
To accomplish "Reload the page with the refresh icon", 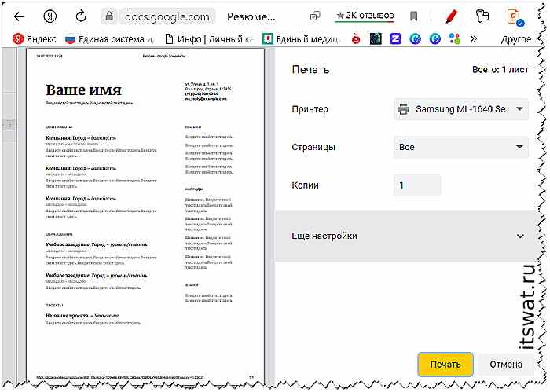I will tap(80, 16).
